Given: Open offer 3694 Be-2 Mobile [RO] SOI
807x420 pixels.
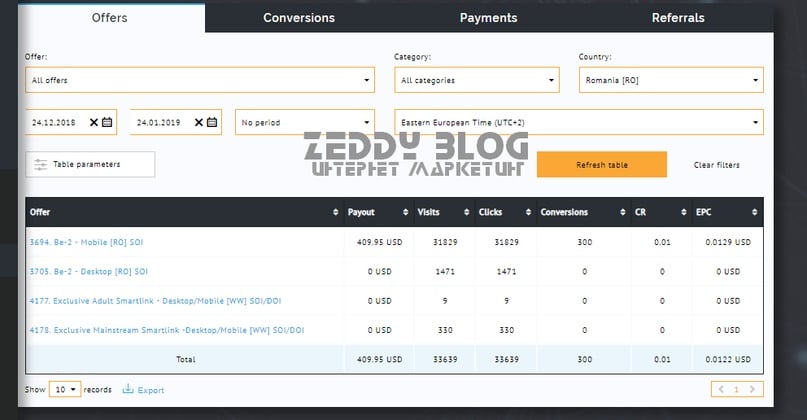Looking at the screenshot, I should tap(89, 241).
